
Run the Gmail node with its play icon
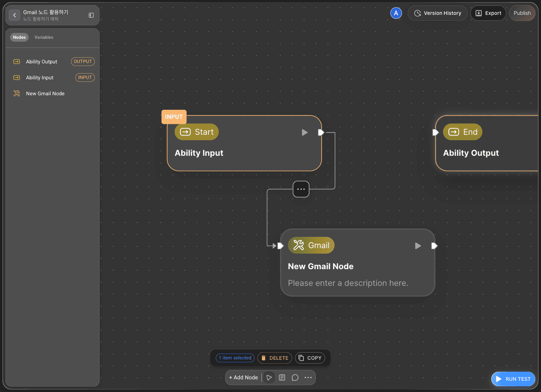pyautogui.click(x=418, y=246)
